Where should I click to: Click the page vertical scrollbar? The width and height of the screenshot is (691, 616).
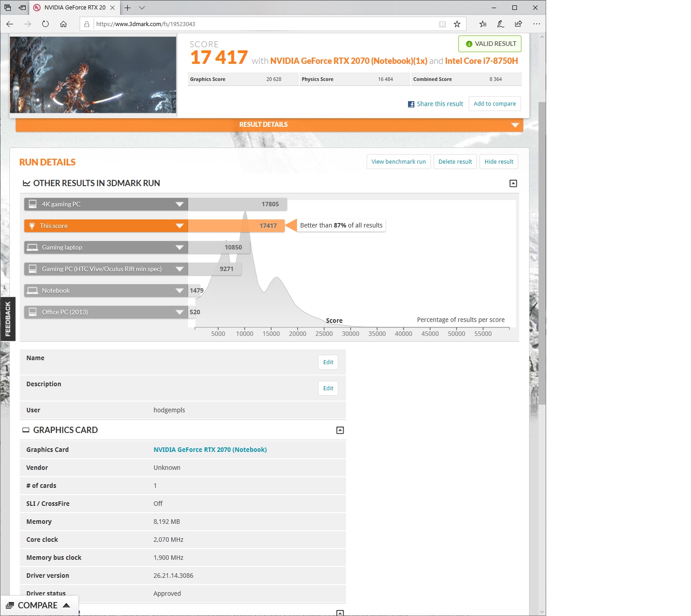(x=542, y=254)
